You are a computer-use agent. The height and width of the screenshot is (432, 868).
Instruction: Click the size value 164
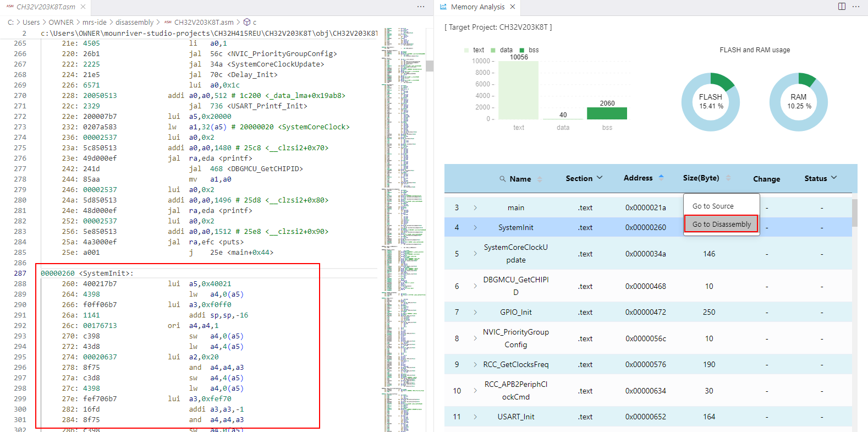[x=709, y=417]
